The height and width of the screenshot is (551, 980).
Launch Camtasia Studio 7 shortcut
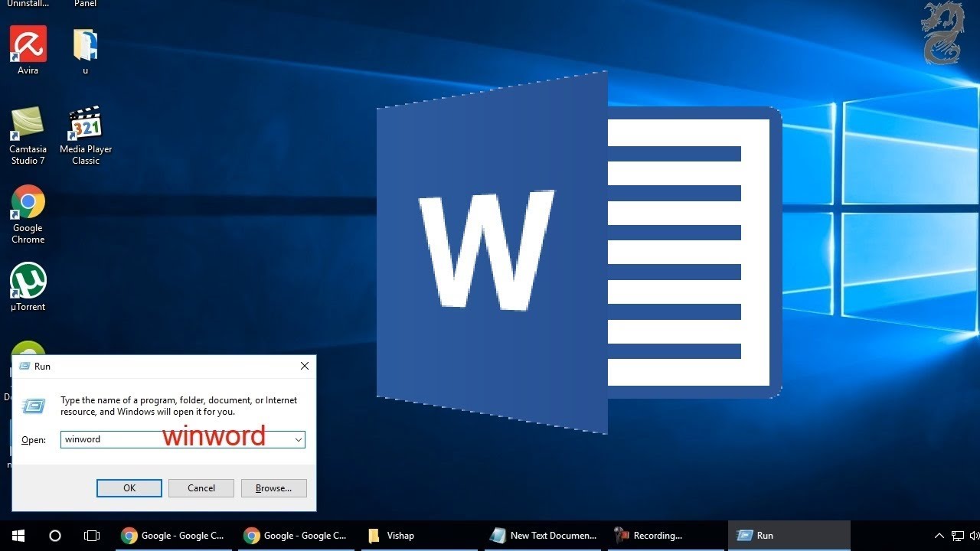click(28, 136)
